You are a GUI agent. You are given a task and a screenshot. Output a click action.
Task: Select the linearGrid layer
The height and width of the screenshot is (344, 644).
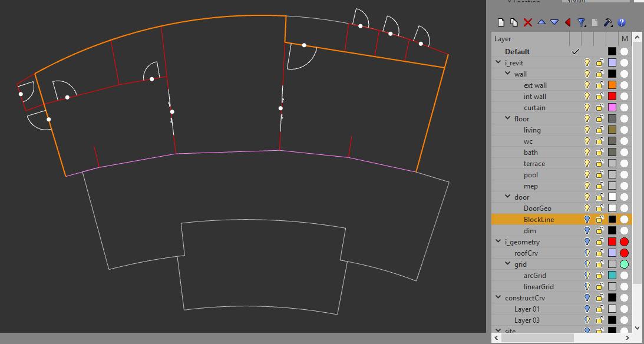coord(539,287)
